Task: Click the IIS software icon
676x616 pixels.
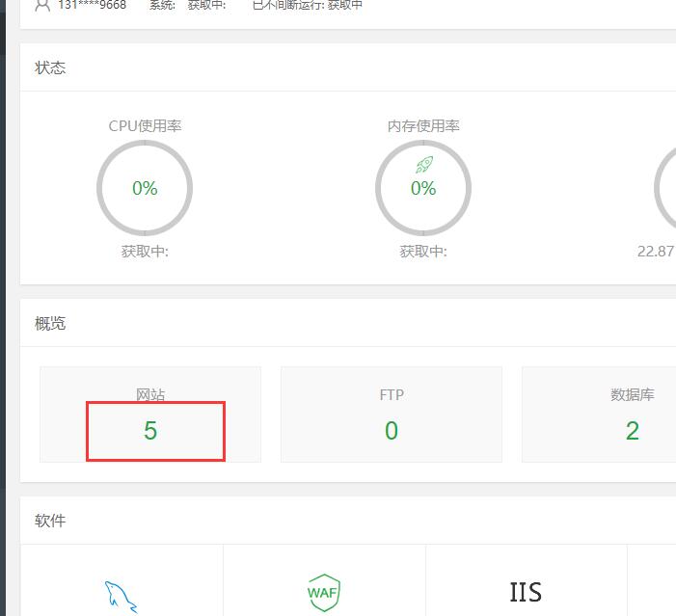Action: (526, 592)
